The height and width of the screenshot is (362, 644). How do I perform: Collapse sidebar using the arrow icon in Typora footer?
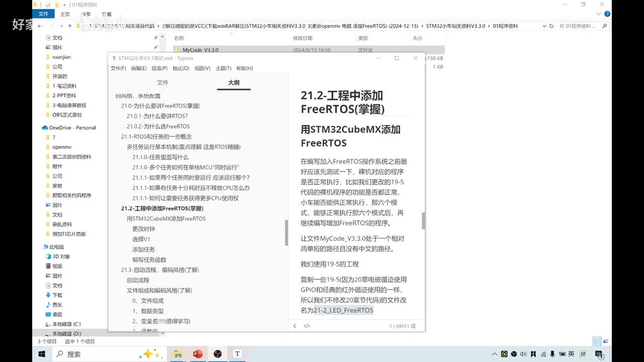coord(295,326)
